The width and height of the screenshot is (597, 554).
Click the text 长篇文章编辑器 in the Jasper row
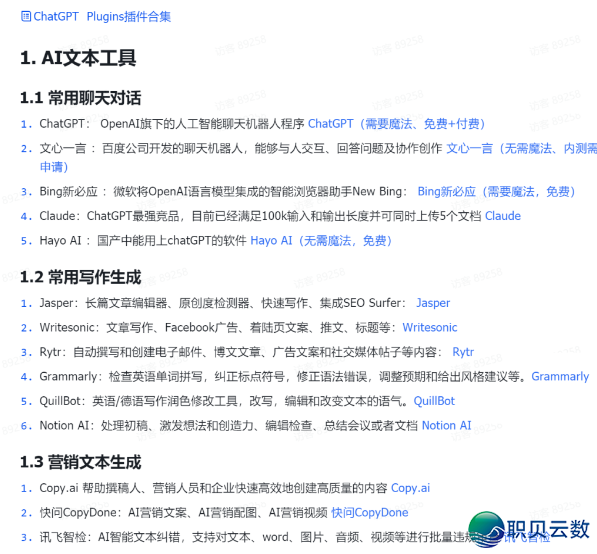point(126,303)
